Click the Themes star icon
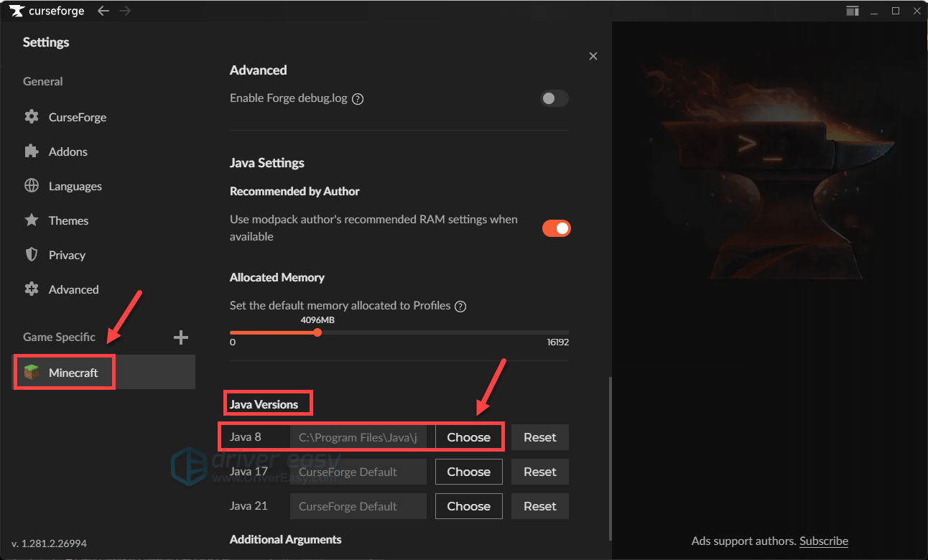This screenshot has width=928, height=560. (x=32, y=220)
